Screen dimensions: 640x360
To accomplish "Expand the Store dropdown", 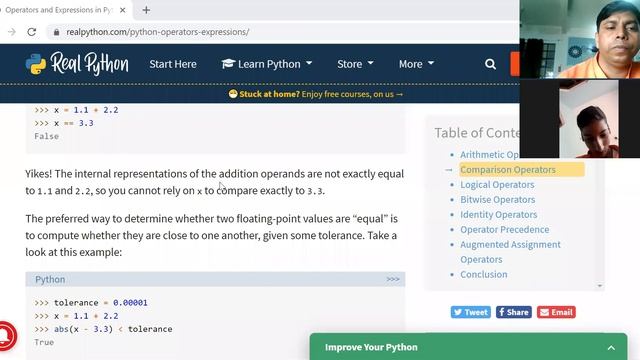I will [x=355, y=64].
